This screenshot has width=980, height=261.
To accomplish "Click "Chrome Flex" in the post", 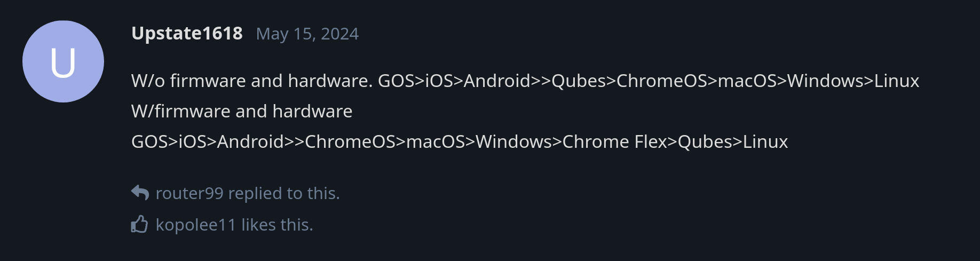I will (615, 142).
